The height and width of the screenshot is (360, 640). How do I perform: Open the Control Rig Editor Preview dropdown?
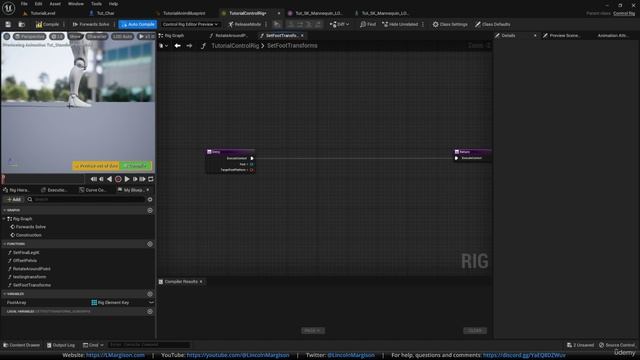[x=190, y=24]
